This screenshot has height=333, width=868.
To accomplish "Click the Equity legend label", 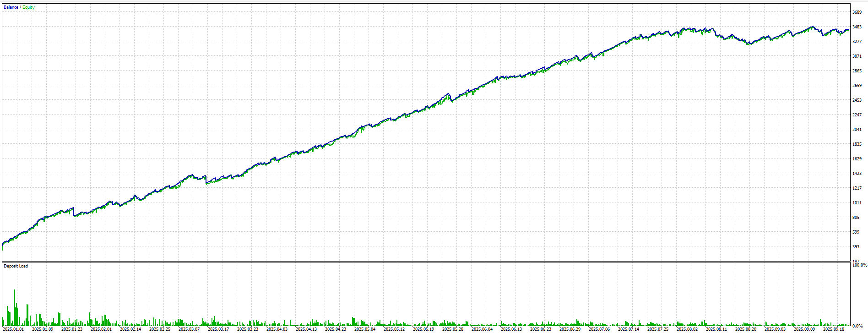I will click(28, 7).
